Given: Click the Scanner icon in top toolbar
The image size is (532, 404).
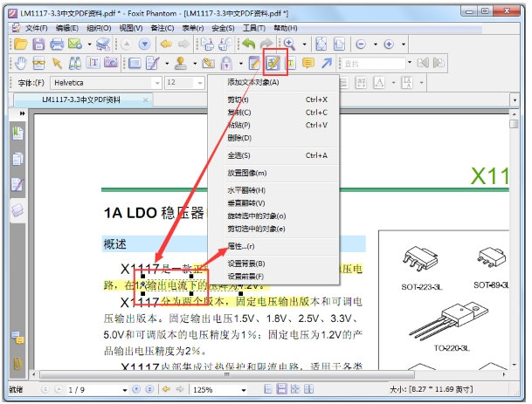Looking at the screenshot, I should (x=103, y=44).
